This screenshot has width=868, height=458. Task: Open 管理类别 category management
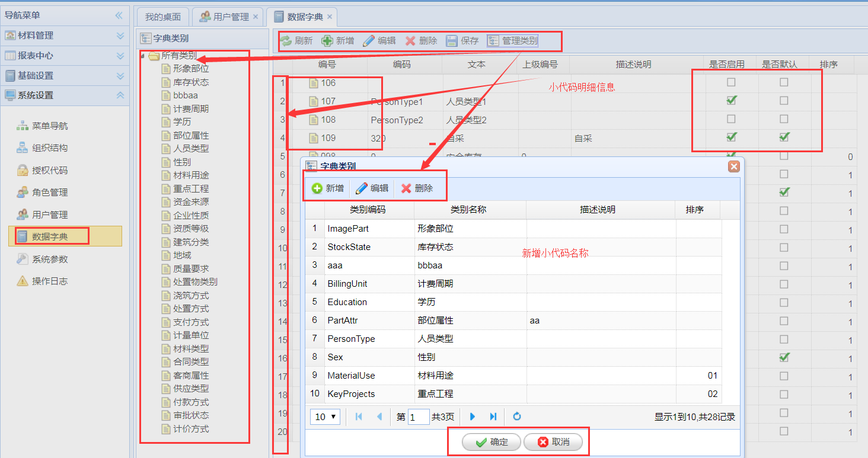pyautogui.click(x=512, y=41)
